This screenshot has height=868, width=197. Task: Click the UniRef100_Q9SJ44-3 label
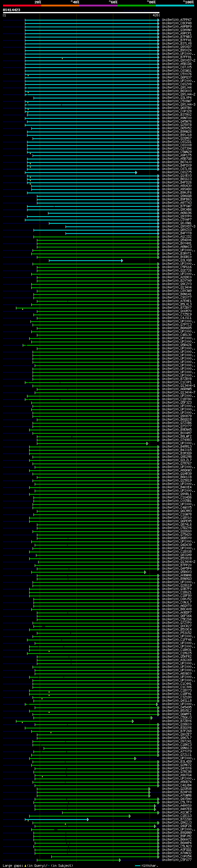coord(179,104)
